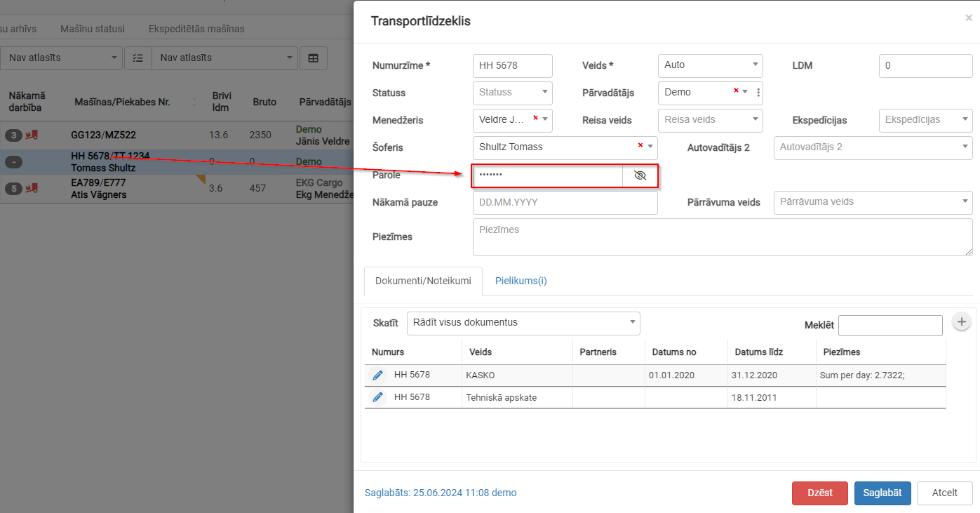Open the Ekspedīcijas dropdown
980x513 pixels.
point(925,120)
